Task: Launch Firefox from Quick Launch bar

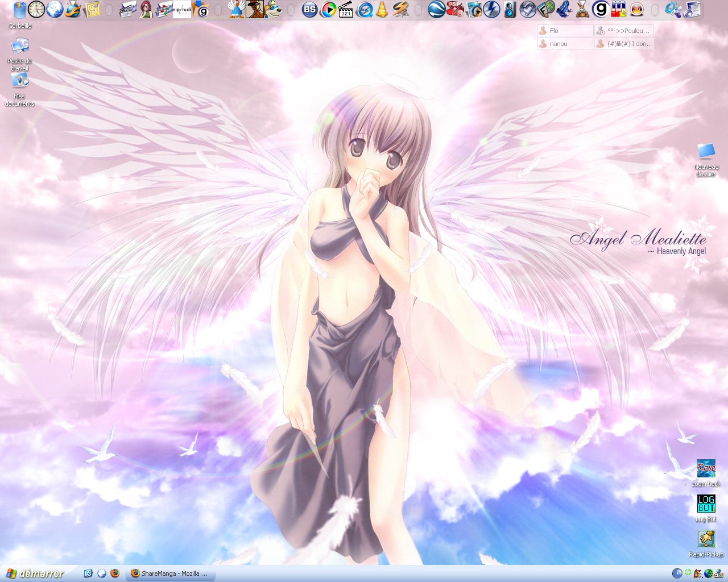Action: coord(115,573)
